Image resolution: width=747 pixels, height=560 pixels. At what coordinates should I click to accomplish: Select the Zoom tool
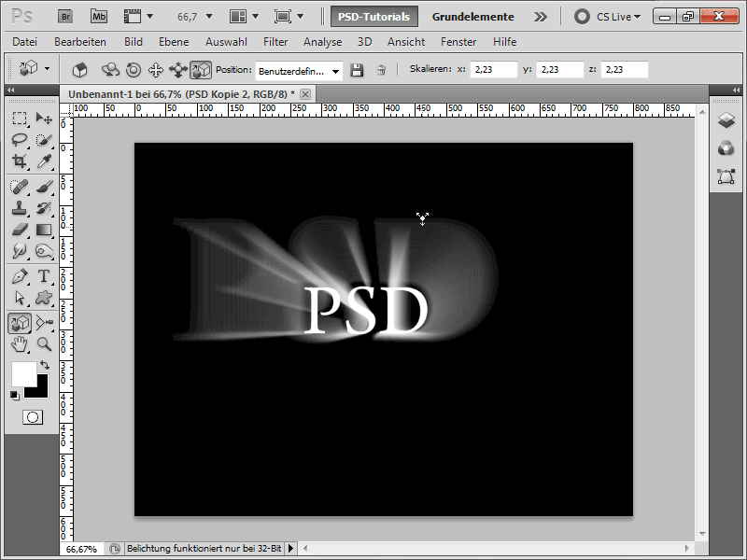click(x=44, y=344)
